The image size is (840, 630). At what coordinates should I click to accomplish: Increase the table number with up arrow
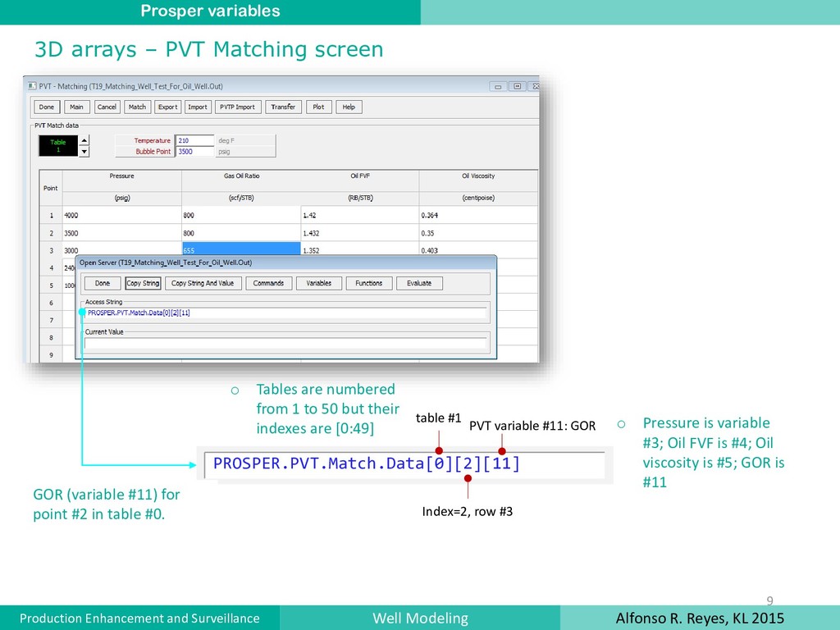click(84, 140)
